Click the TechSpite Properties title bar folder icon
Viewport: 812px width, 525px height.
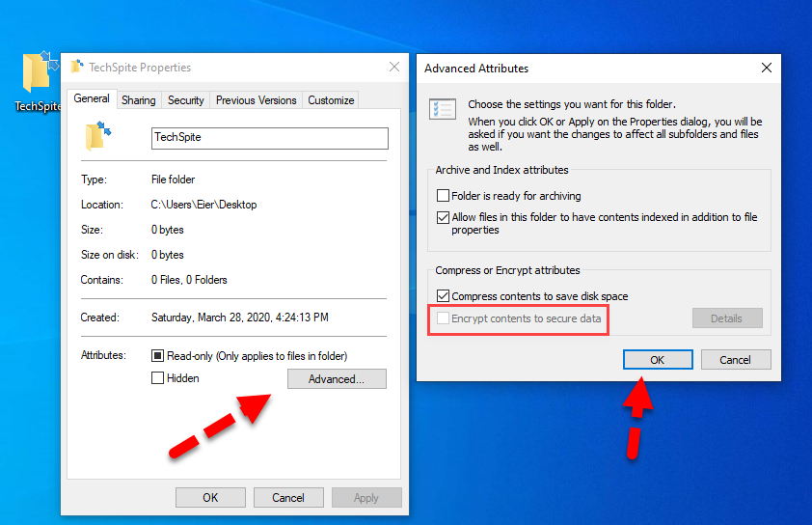[x=77, y=68]
